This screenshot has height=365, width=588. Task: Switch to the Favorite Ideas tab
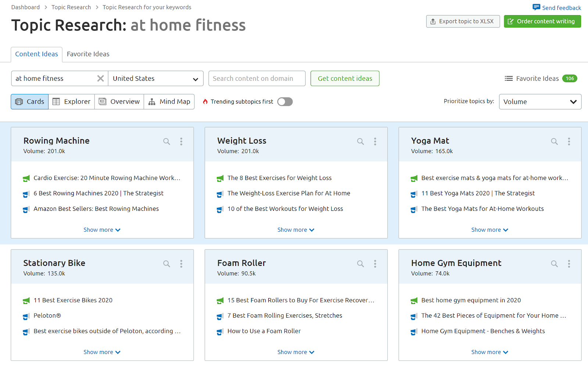88,54
